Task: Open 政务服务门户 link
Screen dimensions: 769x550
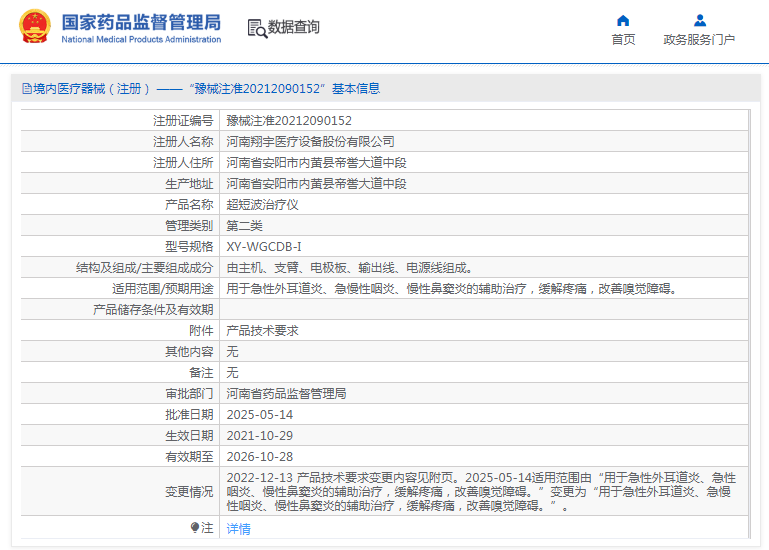Action: click(x=699, y=39)
